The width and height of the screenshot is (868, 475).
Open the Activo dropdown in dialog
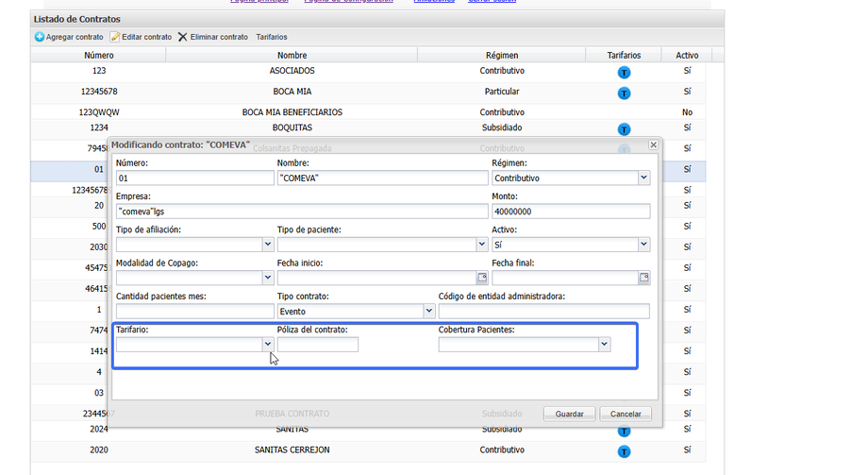click(643, 245)
